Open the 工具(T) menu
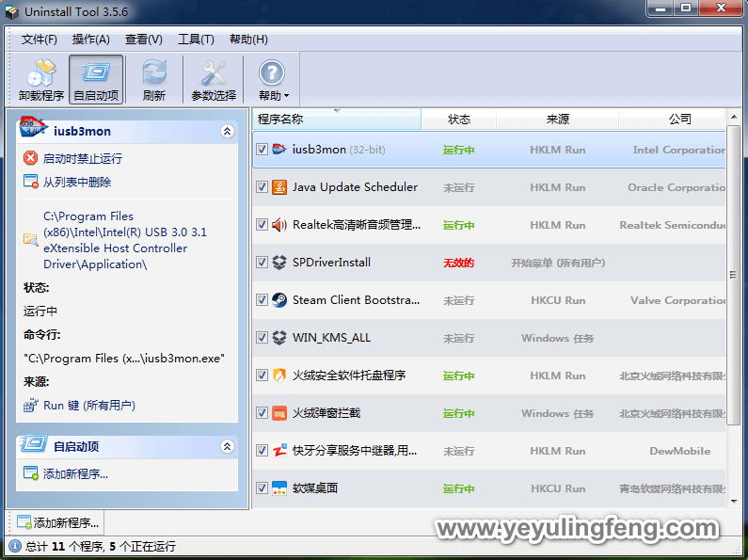 [x=196, y=40]
